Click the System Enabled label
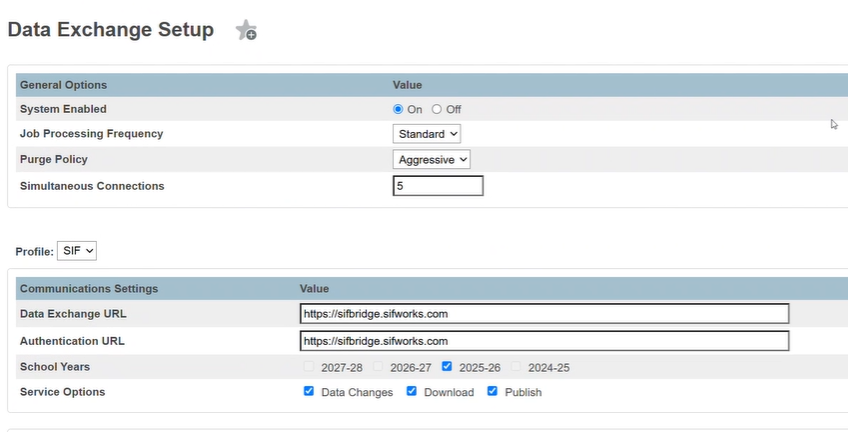The image size is (848, 432). (x=63, y=109)
